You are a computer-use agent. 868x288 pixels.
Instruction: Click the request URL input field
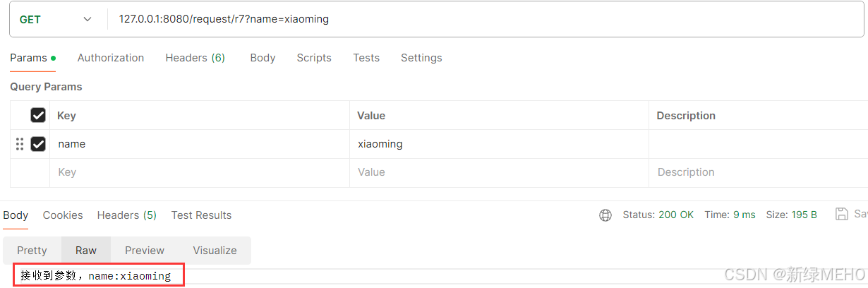tap(486, 20)
